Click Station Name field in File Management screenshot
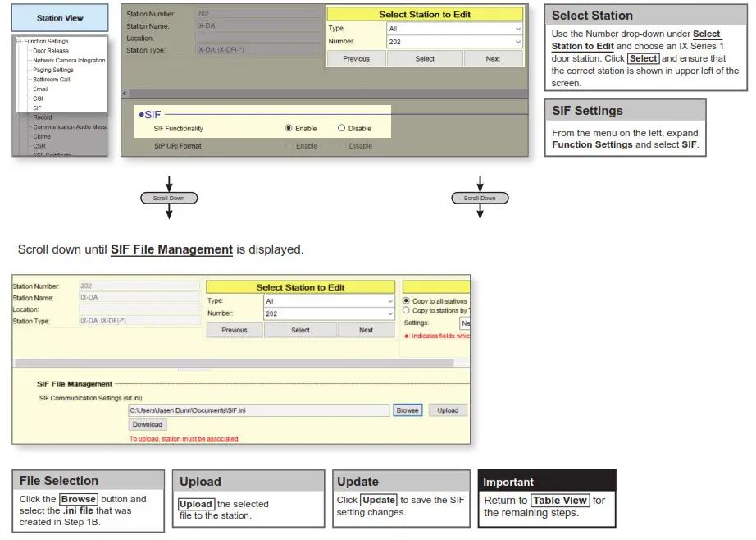The width and height of the screenshot is (756, 540). (139, 297)
